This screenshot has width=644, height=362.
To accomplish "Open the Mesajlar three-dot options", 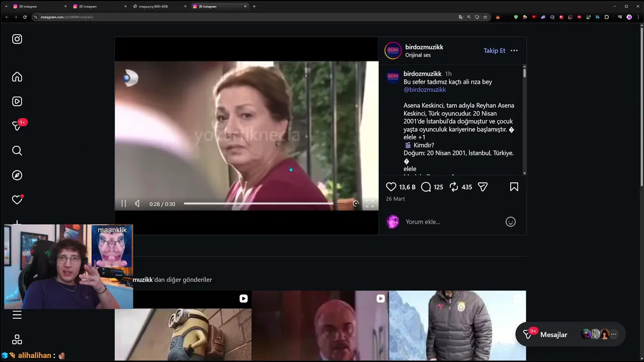I will [613, 334].
